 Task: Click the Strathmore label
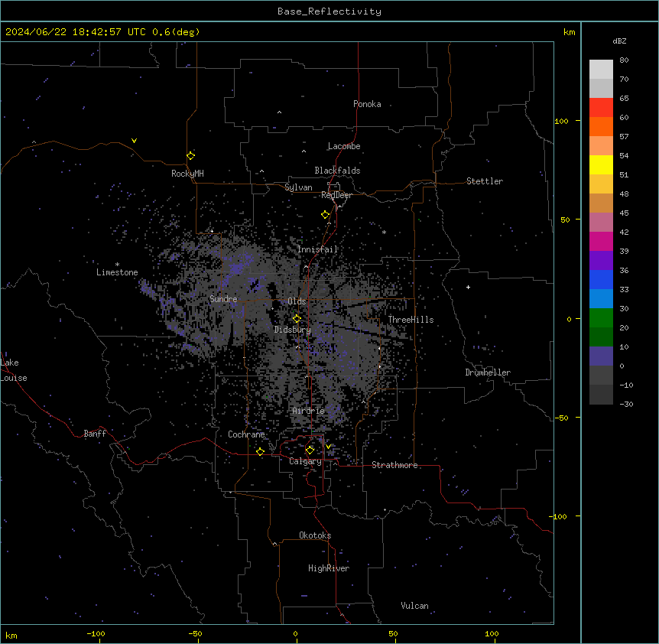(394, 465)
